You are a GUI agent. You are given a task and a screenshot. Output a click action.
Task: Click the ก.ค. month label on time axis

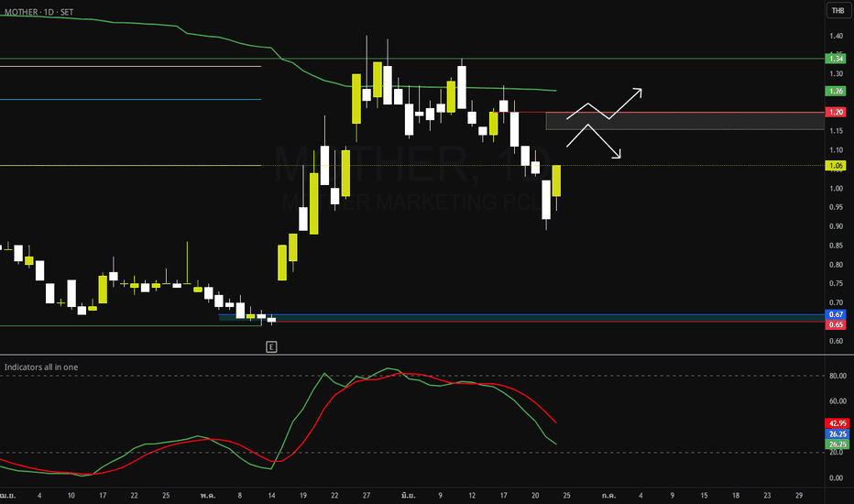pyautogui.click(x=609, y=496)
